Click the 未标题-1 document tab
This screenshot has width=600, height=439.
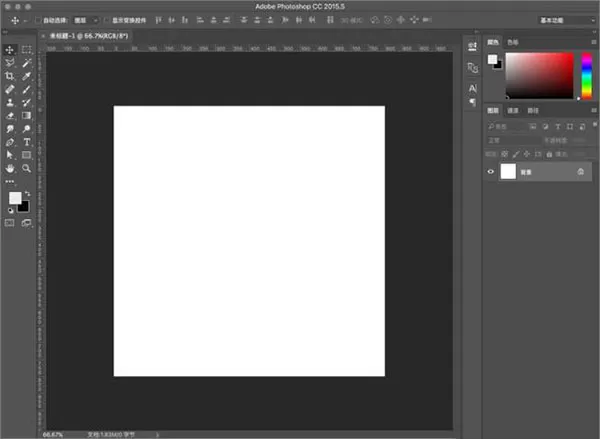pyautogui.click(x=89, y=36)
